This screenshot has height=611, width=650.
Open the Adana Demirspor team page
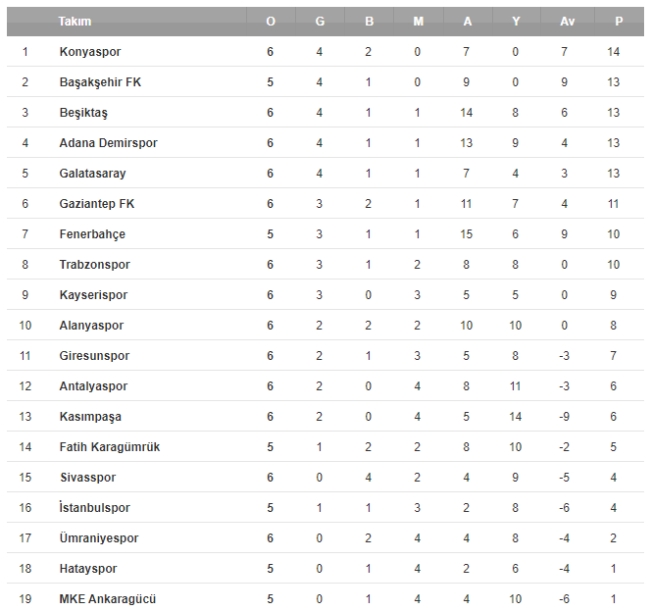(x=108, y=143)
